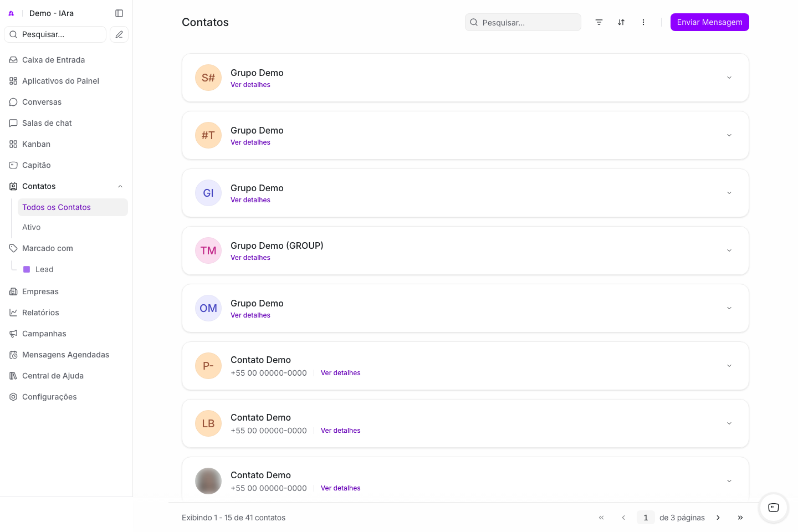The image size is (798, 532).
Task: Select the Lead tag
Action: point(73,269)
